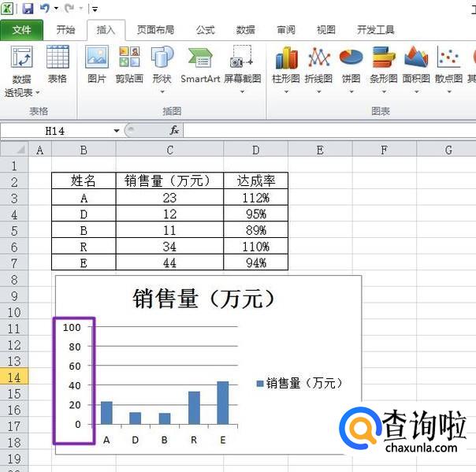Select the bar for R in the chart

(x=194, y=407)
